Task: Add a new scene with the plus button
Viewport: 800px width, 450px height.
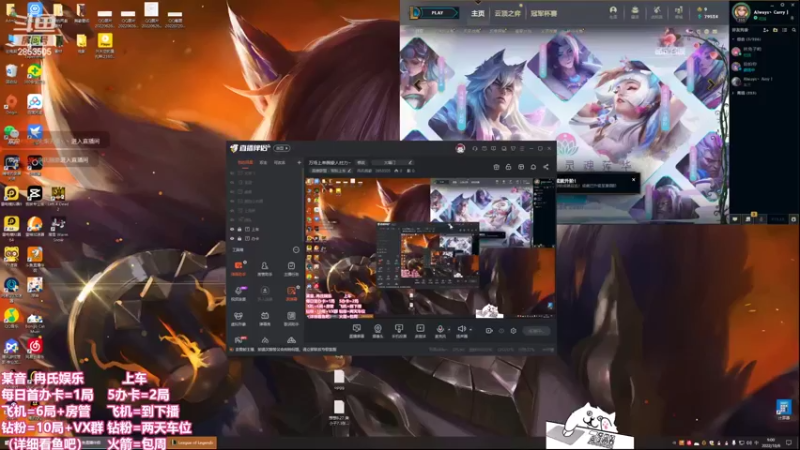Action: [x=299, y=163]
